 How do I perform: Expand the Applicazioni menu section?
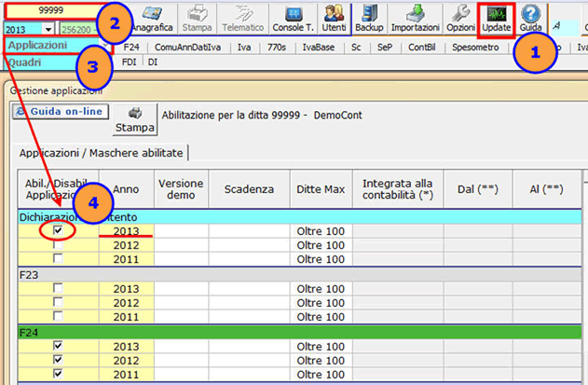point(37,45)
